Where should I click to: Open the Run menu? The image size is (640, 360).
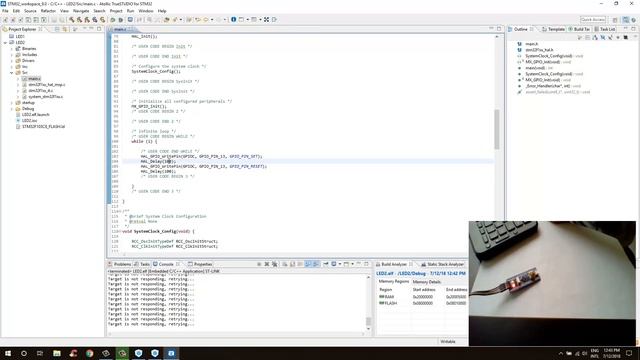tap(130, 11)
